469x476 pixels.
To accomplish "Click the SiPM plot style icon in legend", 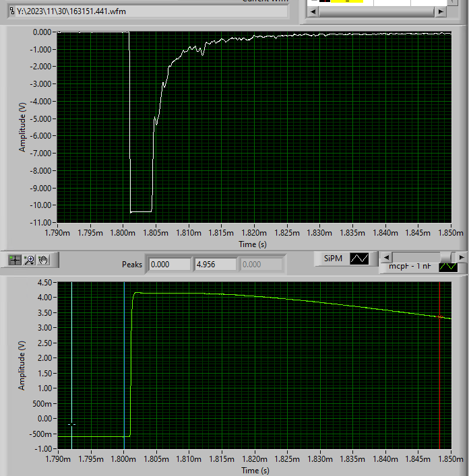I will click(359, 259).
